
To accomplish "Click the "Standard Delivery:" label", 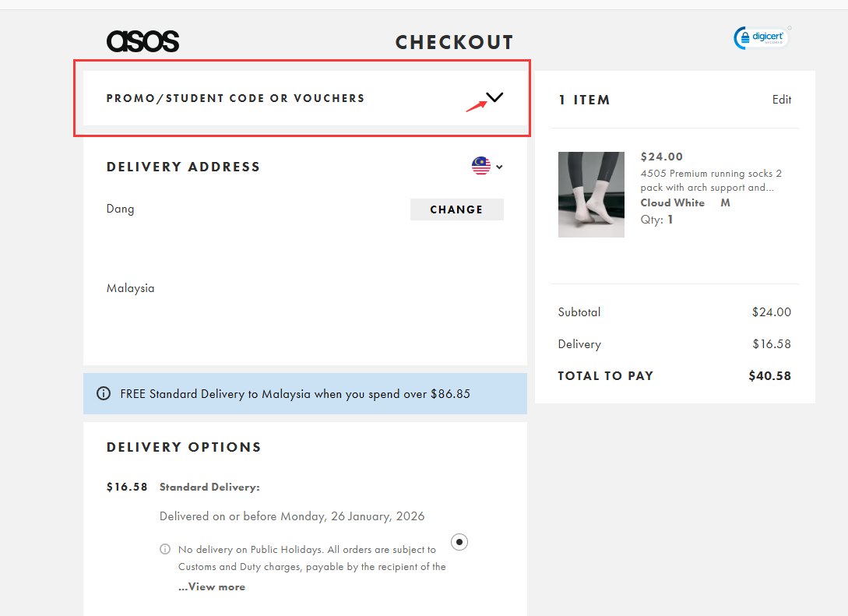I will [x=209, y=488].
